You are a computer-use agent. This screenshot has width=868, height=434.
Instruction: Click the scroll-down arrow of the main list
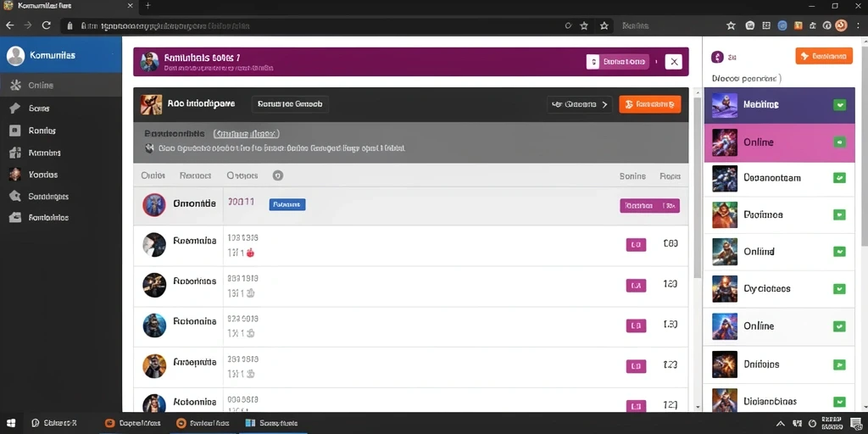pos(698,407)
